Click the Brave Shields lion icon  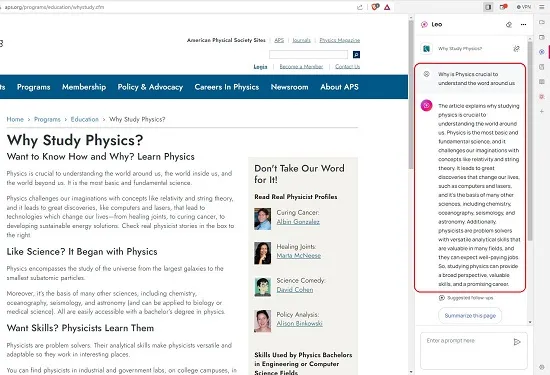375,7
